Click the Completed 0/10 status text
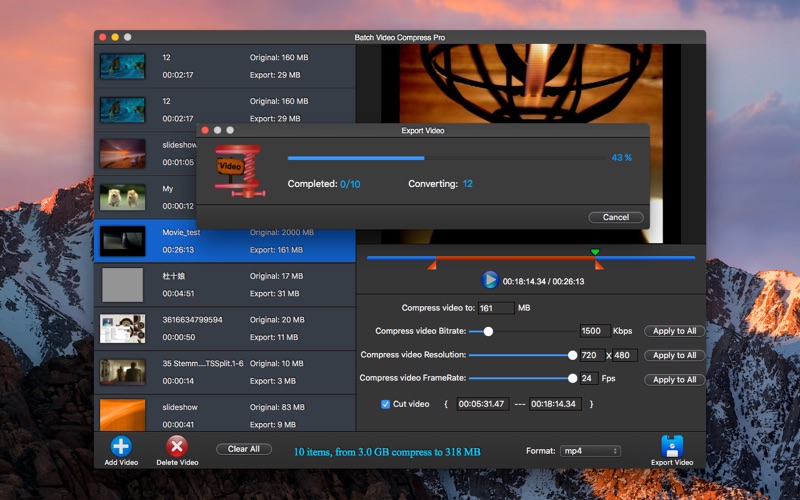This screenshot has height=500, width=800. [324, 184]
